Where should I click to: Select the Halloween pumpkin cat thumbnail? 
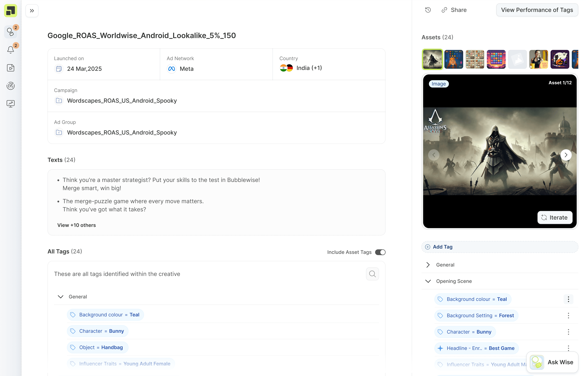click(560, 59)
